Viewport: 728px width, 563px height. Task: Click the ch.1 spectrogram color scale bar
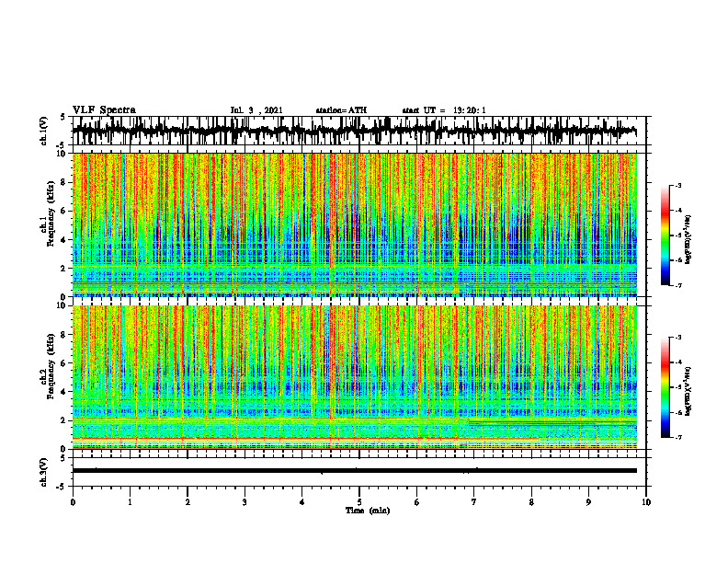pos(665,236)
